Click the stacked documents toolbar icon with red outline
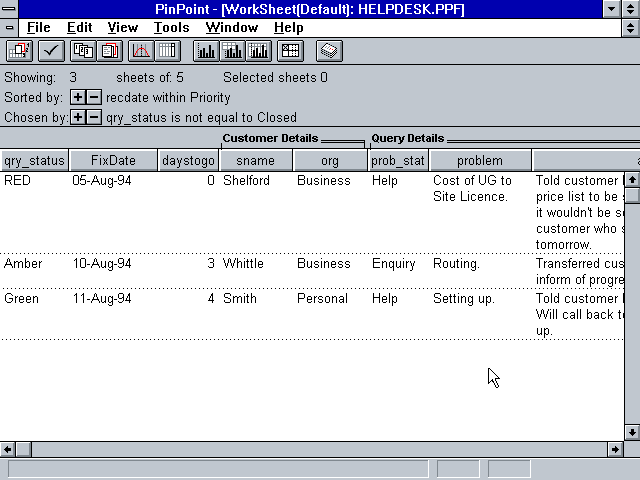This screenshot has height=480, width=640. [109, 51]
